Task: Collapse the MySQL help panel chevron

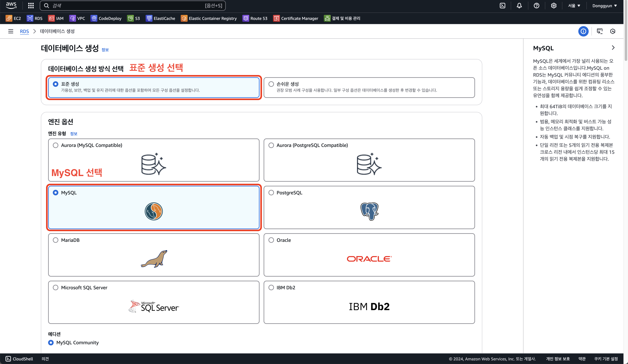Action: tap(613, 48)
